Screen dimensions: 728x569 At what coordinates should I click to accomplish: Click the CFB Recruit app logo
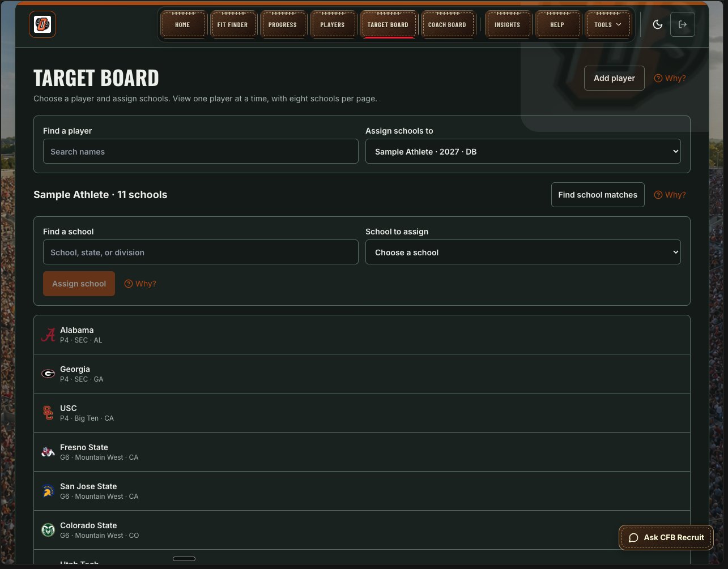coord(42,24)
